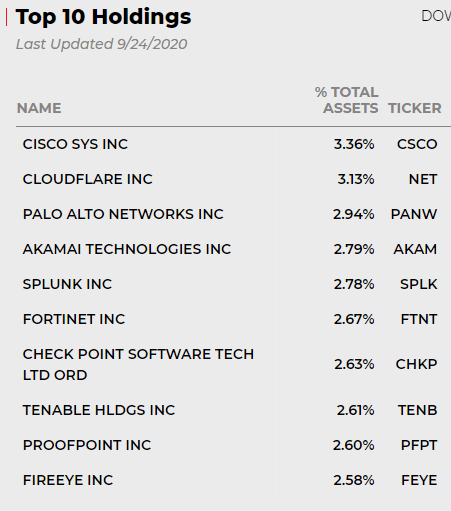Viewport: 451px width, 511px height.
Task: Click the NET ticker symbol
Action: point(423,179)
